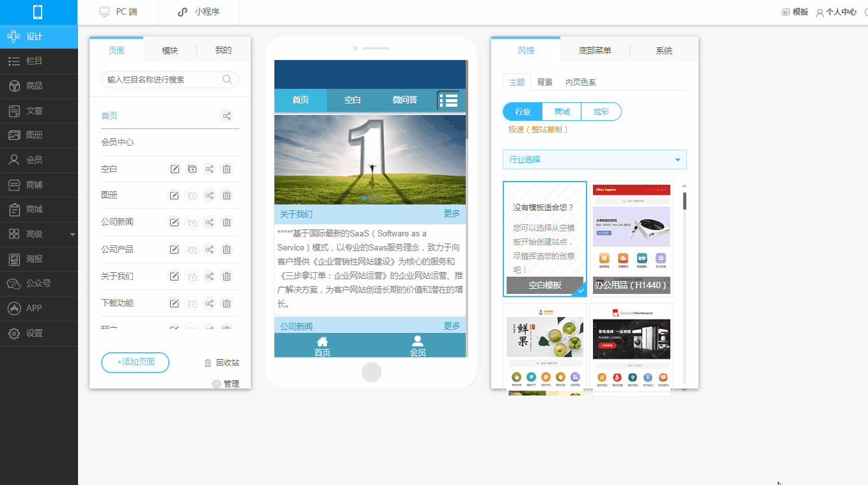Delete the 图册 page

click(226, 196)
